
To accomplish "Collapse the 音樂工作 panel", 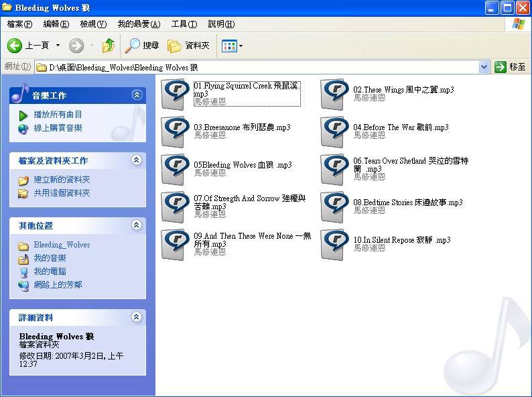I will pyautogui.click(x=137, y=95).
